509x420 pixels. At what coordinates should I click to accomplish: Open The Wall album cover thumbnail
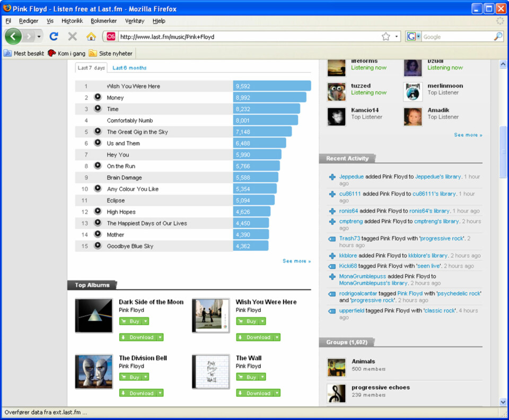211,372
